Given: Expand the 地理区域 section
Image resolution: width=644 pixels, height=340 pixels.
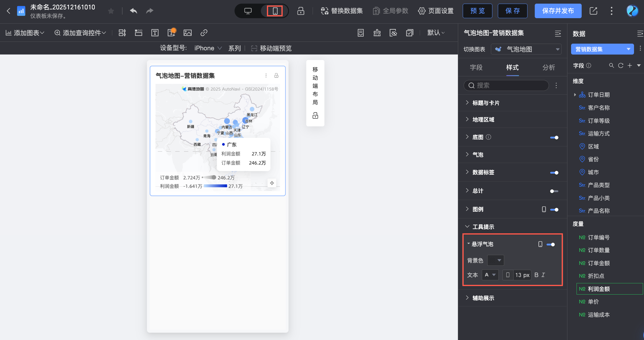Looking at the screenshot, I should pos(483,120).
